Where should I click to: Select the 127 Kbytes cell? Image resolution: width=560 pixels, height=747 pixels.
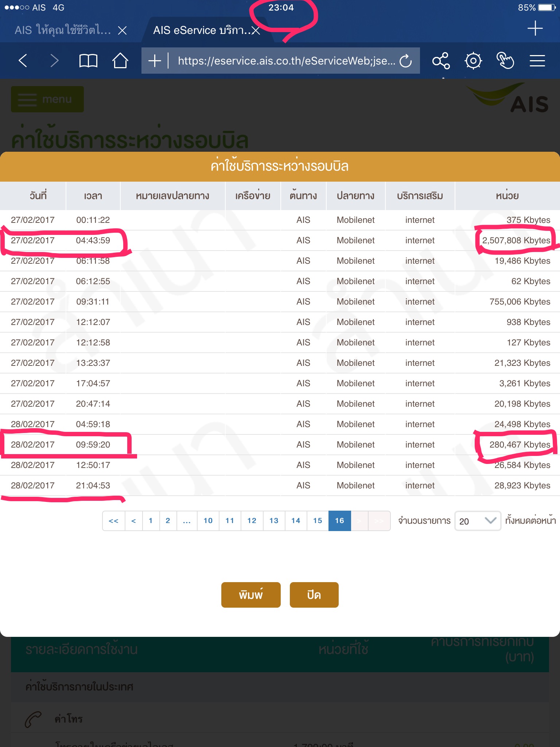[x=529, y=342]
